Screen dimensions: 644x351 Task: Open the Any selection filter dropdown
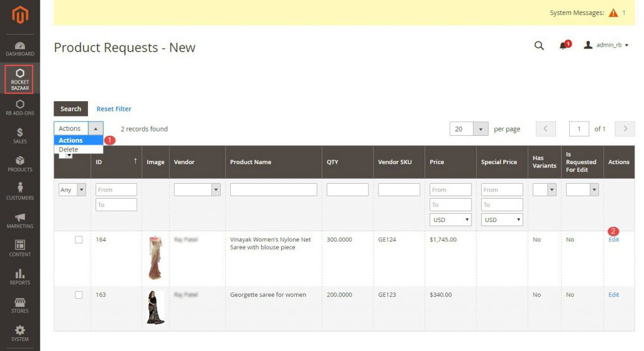pos(72,189)
